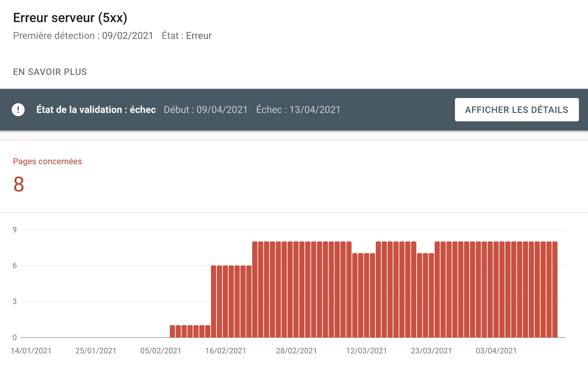Image resolution: width=588 pixels, height=368 pixels.
Task: Click the exclamation warning icon in validation banner
Action: point(18,110)
